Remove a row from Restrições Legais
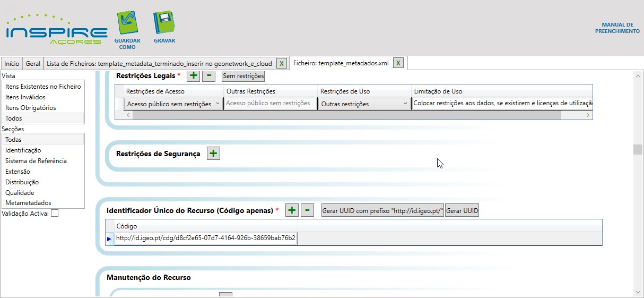 click(209, 76)
